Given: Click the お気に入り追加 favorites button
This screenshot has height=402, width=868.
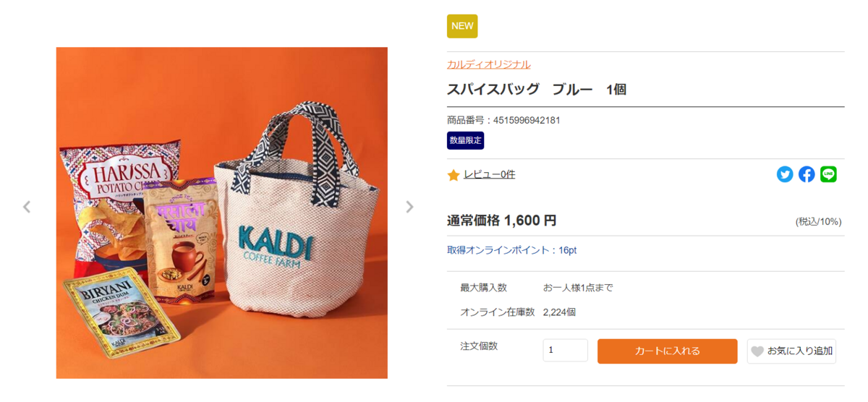Looking at the screenshot, I should (x=791, y=351).
